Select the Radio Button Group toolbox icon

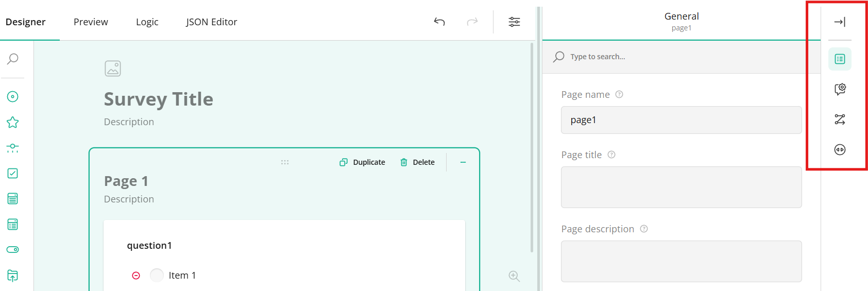tap(13, 96)
